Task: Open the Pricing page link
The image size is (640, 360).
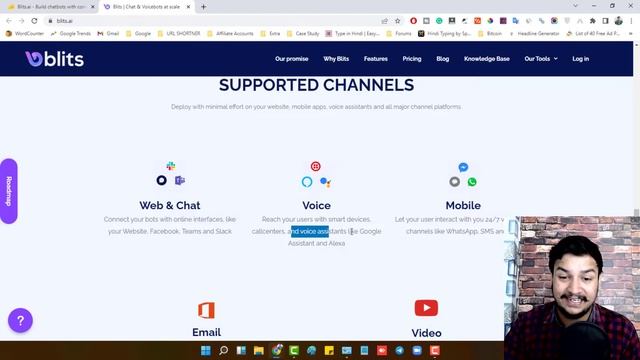Action: 411,59
